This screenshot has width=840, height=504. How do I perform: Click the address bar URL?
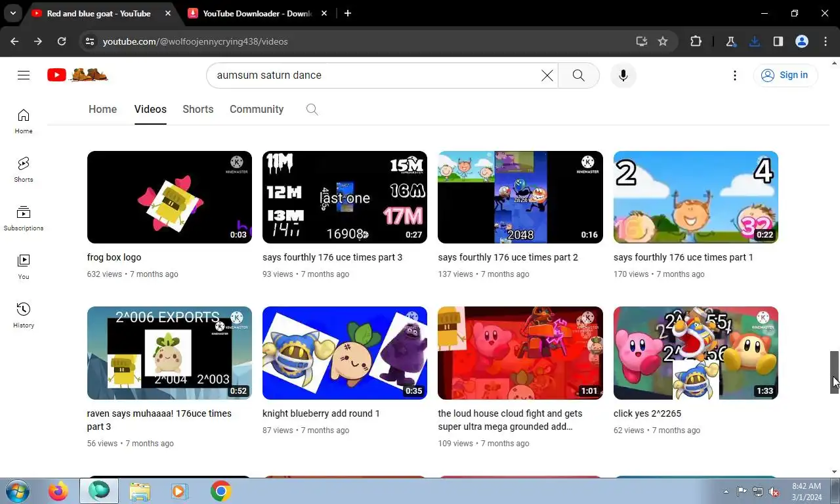click(x=196, y=41)
